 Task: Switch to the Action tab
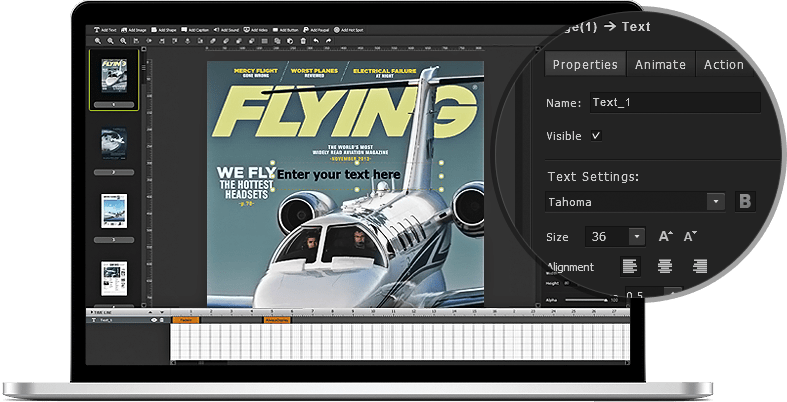(723, 64)
